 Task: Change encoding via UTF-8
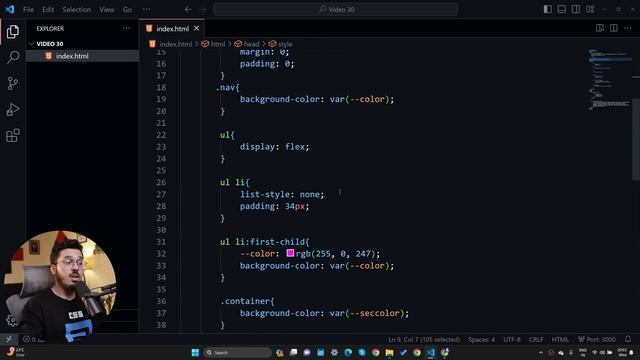[512, 340]
